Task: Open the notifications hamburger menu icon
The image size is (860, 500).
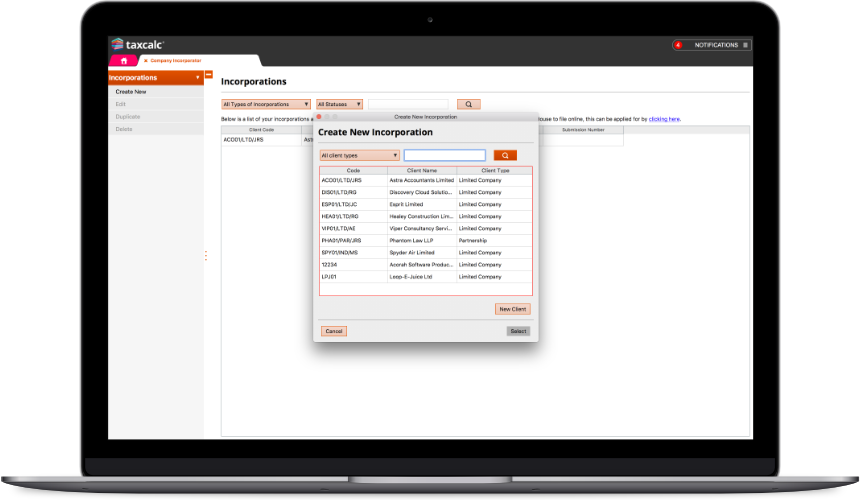Action: (745, 45)
